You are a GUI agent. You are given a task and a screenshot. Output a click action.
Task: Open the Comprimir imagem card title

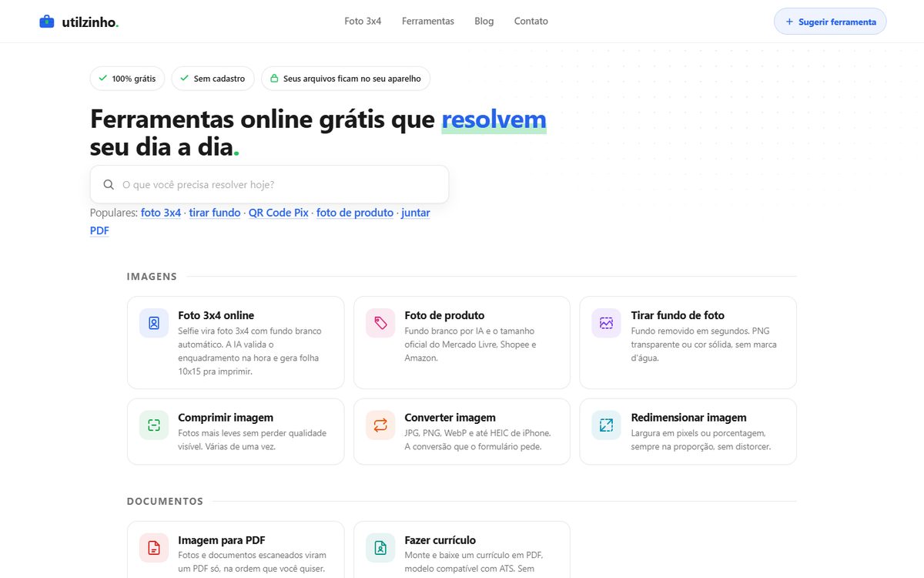pos(226,418)
